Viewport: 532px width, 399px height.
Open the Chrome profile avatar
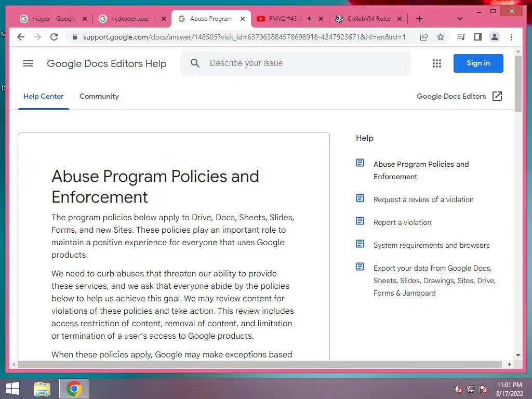pyautogui.click(x=495, y=37)
